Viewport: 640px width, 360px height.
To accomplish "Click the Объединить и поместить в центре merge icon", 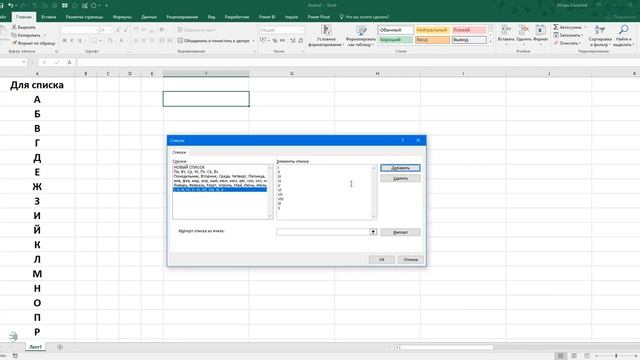I will coord(180,40).
